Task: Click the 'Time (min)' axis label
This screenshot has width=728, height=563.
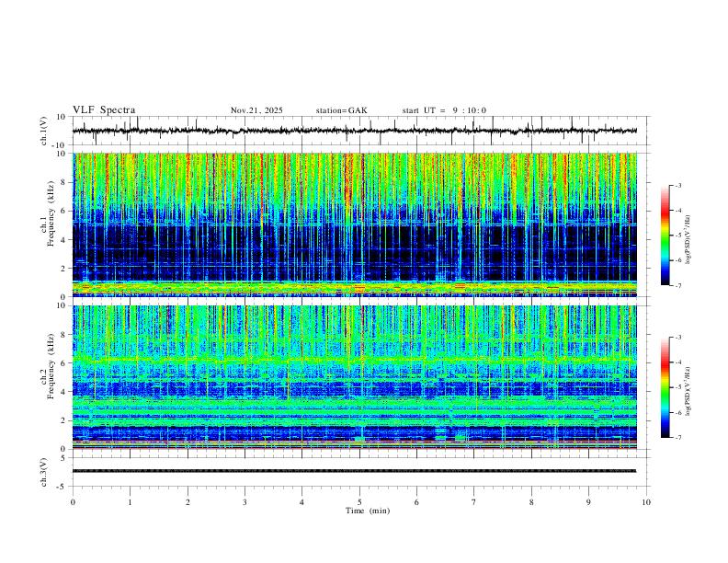Action: point(368,511)
